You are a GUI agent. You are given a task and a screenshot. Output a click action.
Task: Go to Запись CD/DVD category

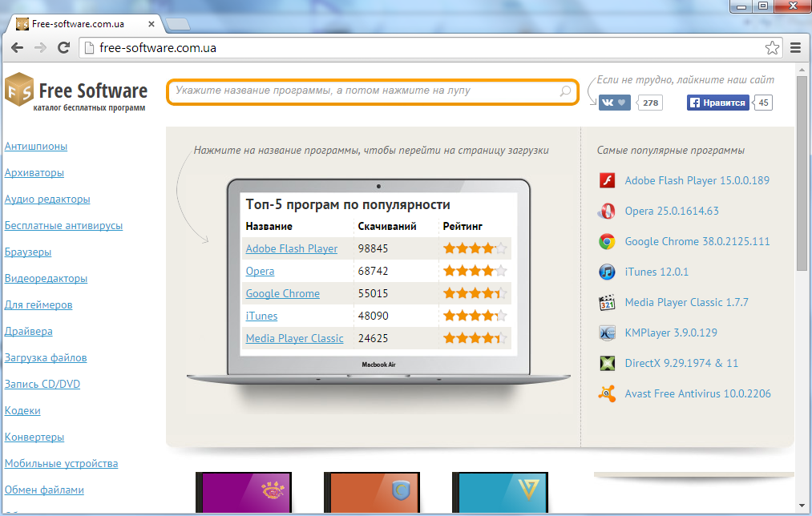(42, 384)
